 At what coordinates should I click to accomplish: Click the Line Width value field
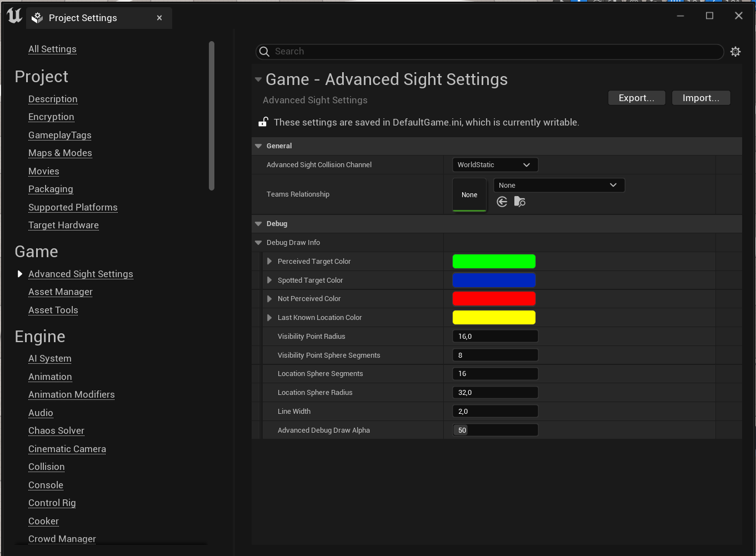(495, 412)
